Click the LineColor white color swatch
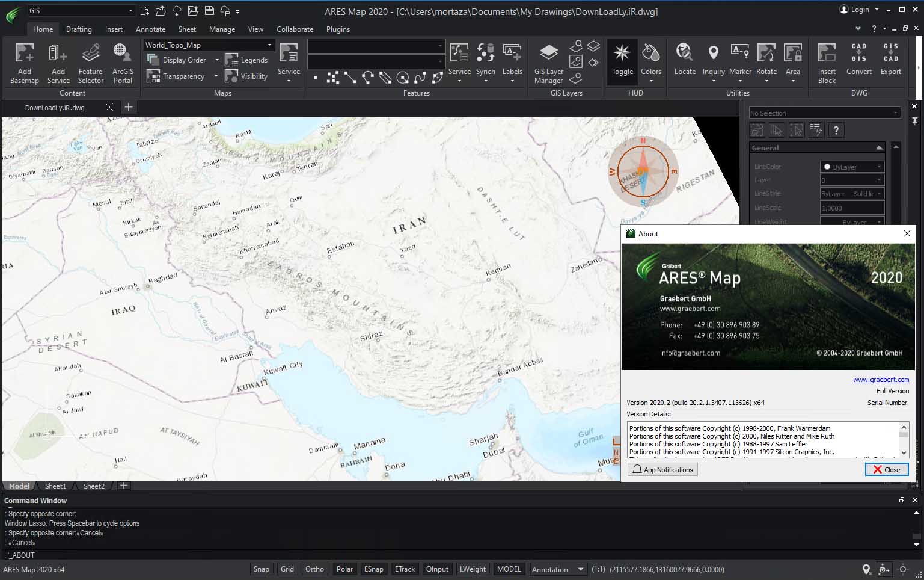The width and height of the screenshot is (924, 580). pos(827,167)
